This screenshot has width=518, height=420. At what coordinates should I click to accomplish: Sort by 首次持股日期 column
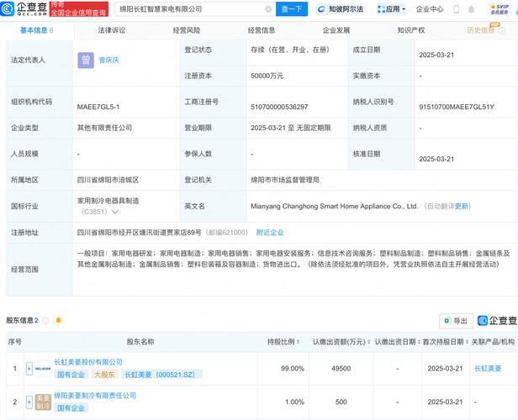[x=445, y=342]
